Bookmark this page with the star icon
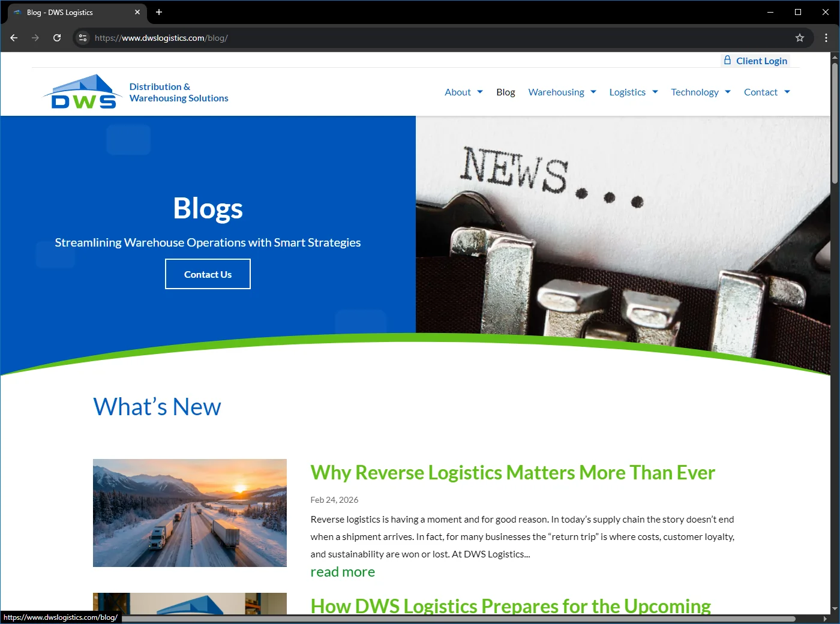This screenshot has height=624, width=840. pos(800,38)
